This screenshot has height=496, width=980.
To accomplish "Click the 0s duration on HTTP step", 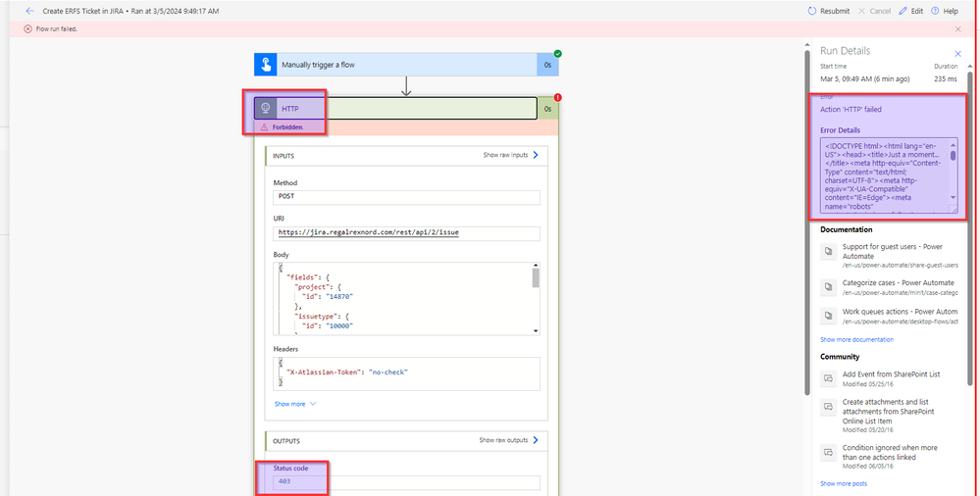I will (547, 109).
